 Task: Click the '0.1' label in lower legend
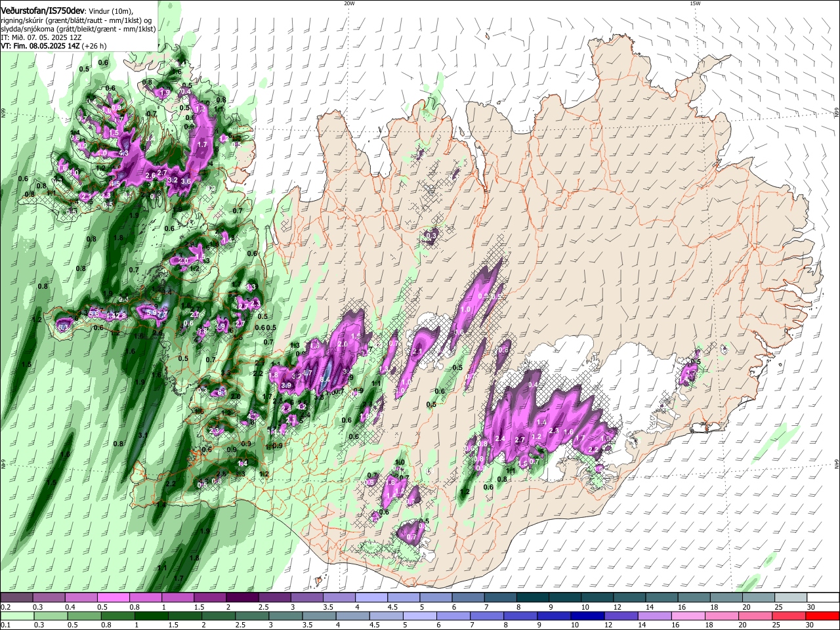pos(5,625)
